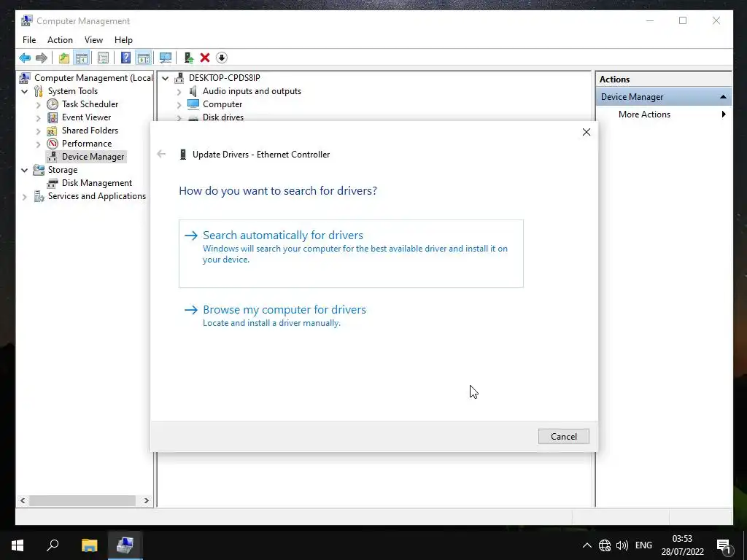Open the notification center icon
Viewport: 747px width, 560px height.
click(x=724, y=545)
